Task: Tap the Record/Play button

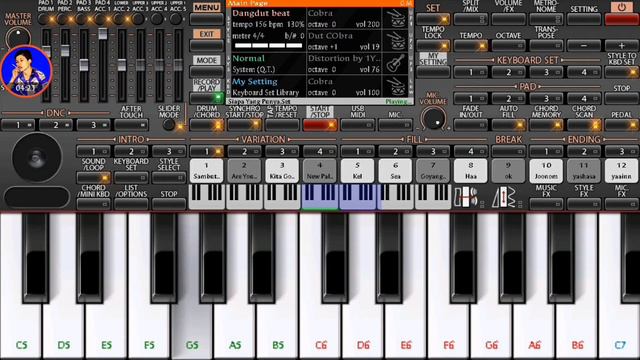Action: point(207,98)
